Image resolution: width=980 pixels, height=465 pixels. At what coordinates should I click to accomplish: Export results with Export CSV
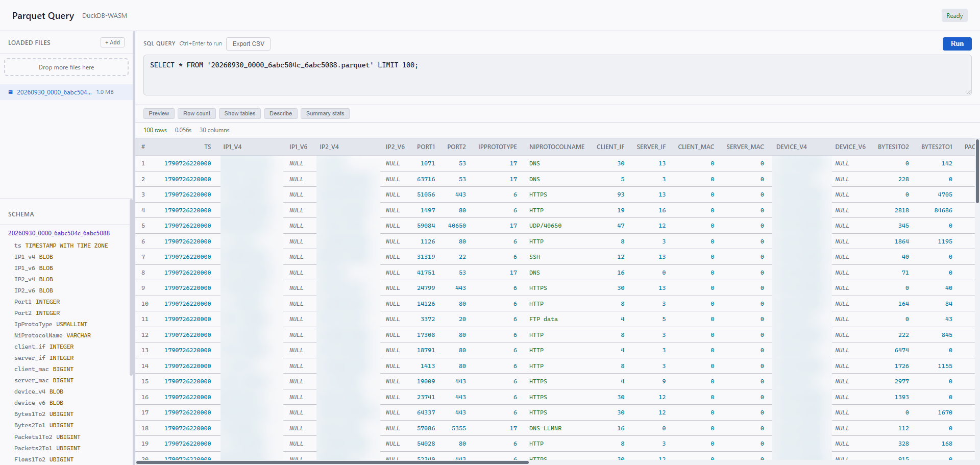click(x=248, y=44)
